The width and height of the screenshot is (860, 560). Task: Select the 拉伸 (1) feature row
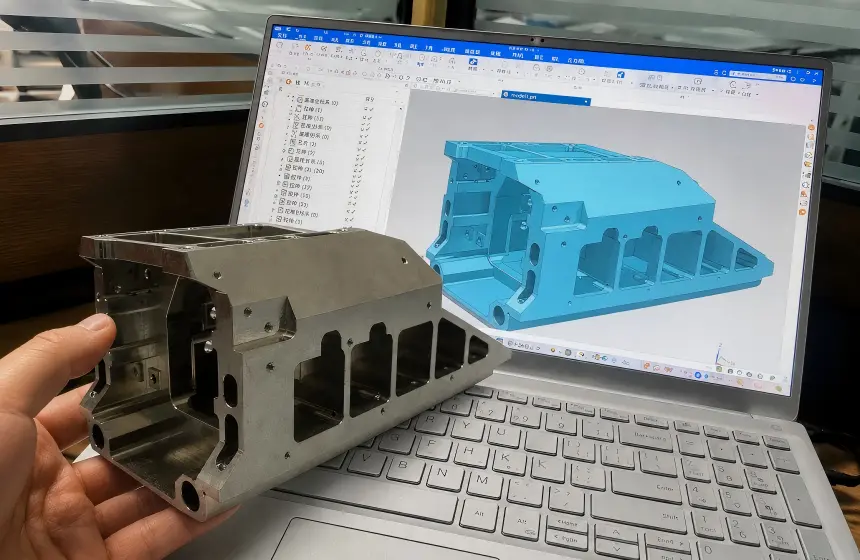pos(310,109)
